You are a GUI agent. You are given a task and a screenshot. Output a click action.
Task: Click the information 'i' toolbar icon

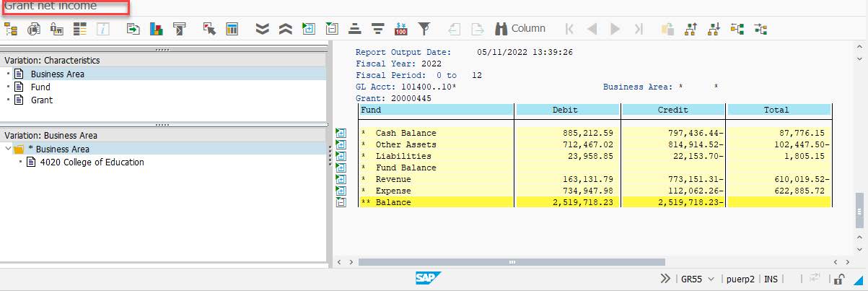(x=103, y=29)
